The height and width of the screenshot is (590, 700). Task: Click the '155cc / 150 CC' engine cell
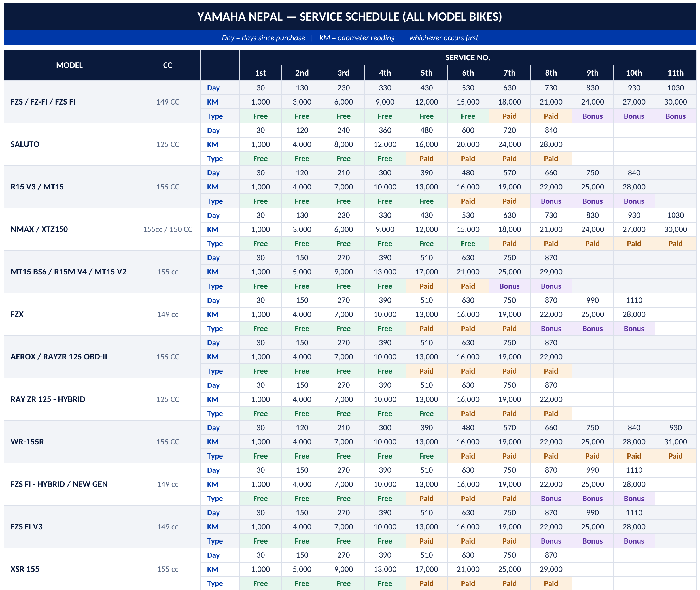(168, 229)
